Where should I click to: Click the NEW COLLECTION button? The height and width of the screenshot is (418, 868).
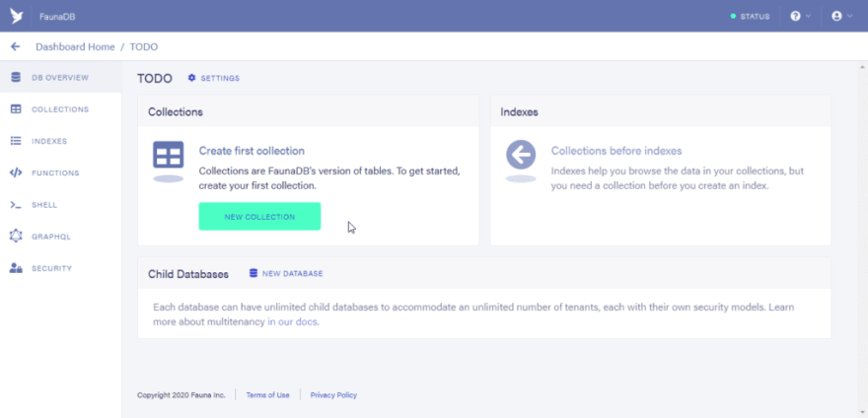click(259, 217)
